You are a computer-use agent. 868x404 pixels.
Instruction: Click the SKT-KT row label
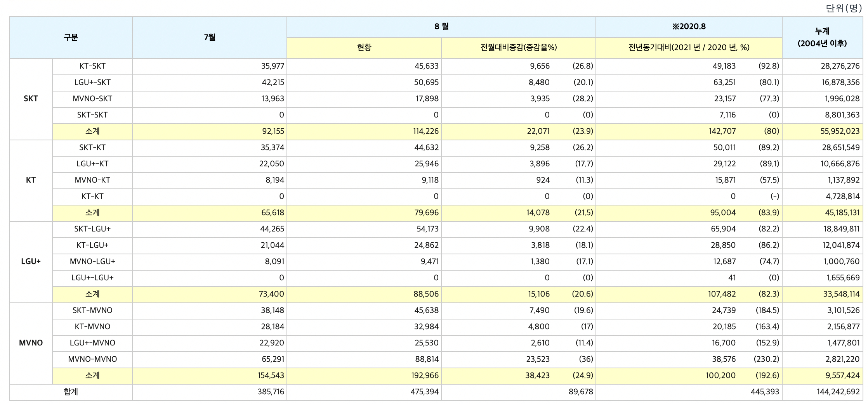tap(92, 148)
